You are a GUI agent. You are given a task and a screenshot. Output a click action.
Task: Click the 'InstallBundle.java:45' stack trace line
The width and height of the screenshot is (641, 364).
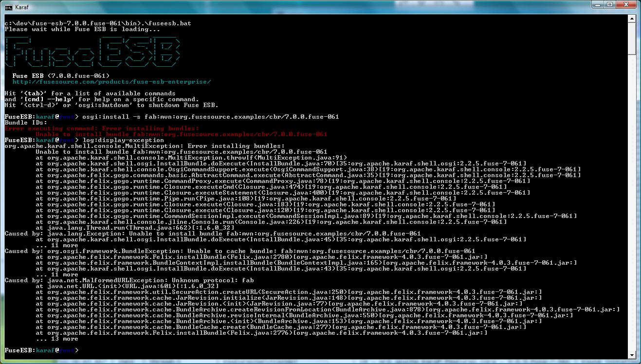(281, 239)
